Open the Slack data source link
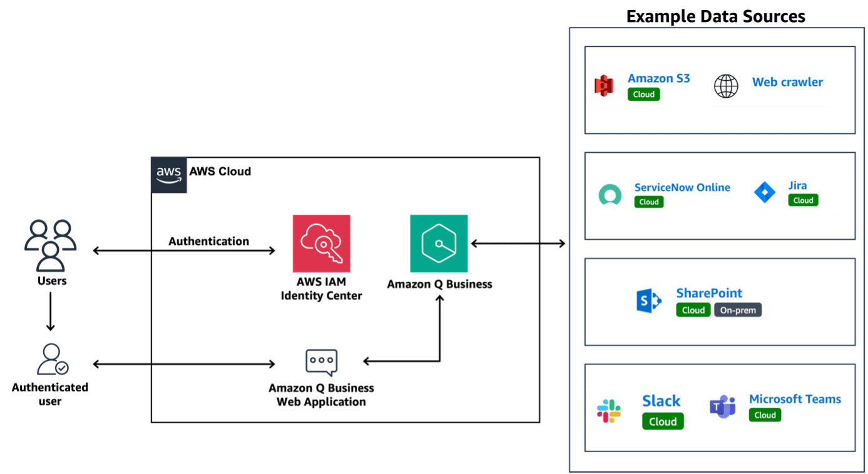868x474 pixels. coord(661,401)
